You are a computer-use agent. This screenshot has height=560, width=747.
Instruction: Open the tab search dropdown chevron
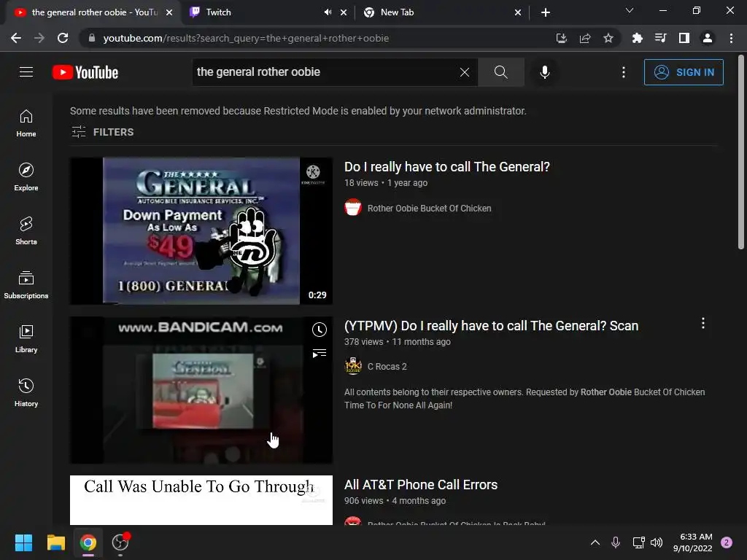[x=630, y=10]
